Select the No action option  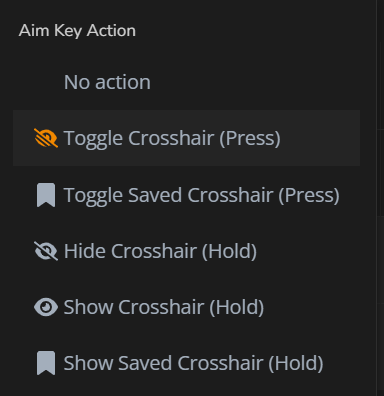click(x=186, y=82)
